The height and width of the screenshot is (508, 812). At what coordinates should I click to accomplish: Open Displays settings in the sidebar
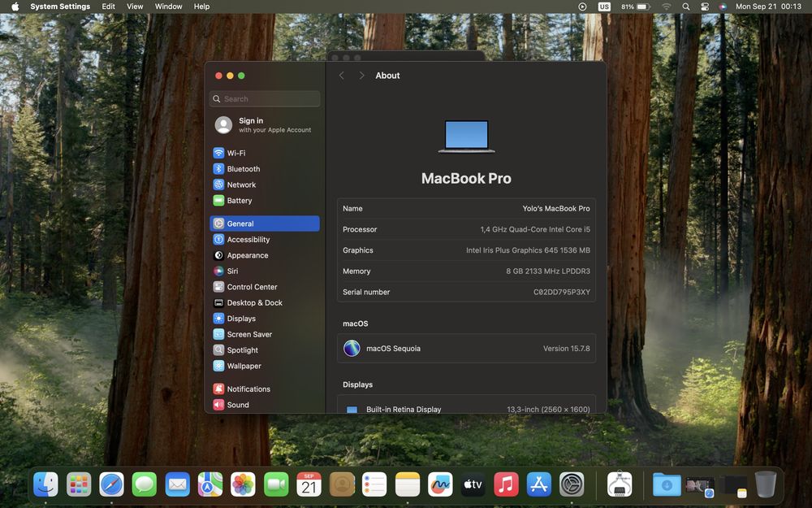(x=265, y=319)
